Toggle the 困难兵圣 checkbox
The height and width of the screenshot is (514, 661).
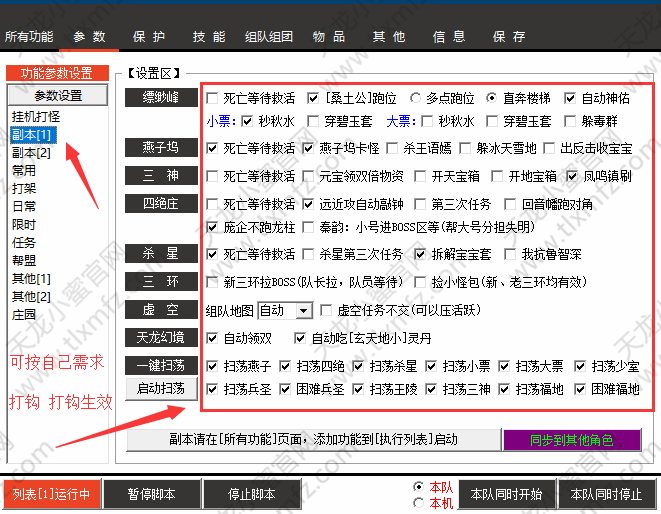tap(285, 389)
